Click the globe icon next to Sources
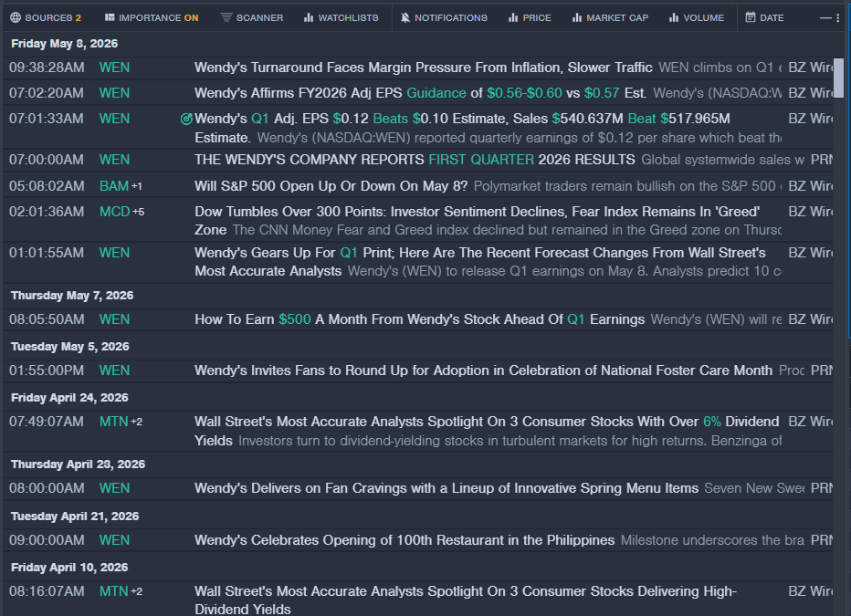851x616 pixels. click(16, 17)
